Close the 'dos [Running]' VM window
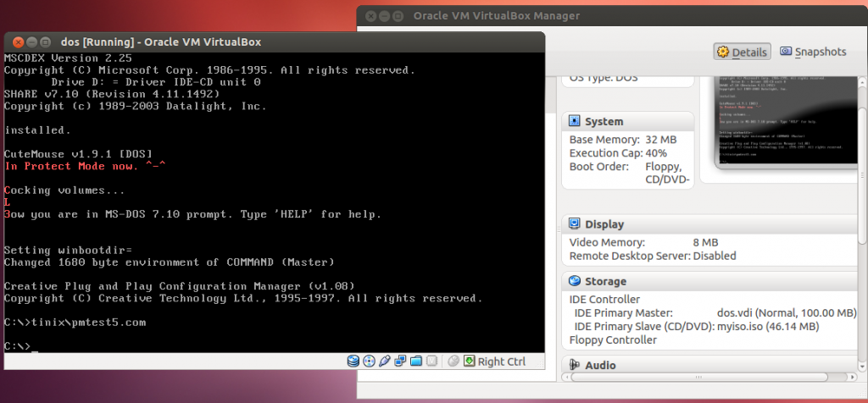The height and width of the screenshot is (403, 868). tap(18, 42)
